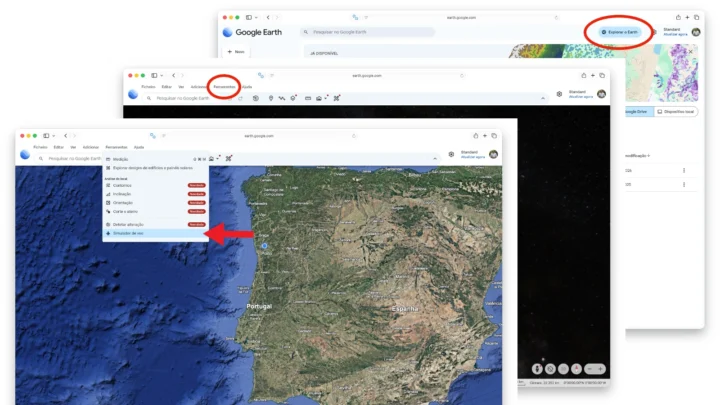Select Corte e aterro menu entry
Image resolution: width=720 pixels, height=405 pixels.
click(155, 211)
